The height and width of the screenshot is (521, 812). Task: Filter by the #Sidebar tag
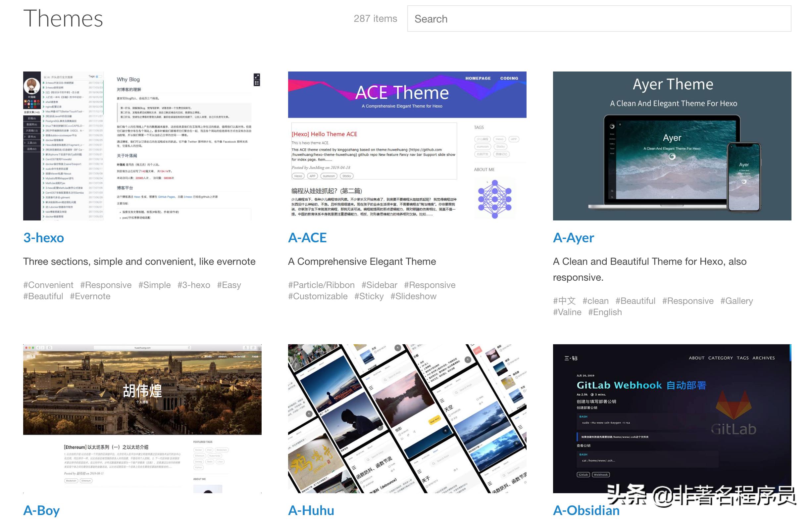point(380,285)
